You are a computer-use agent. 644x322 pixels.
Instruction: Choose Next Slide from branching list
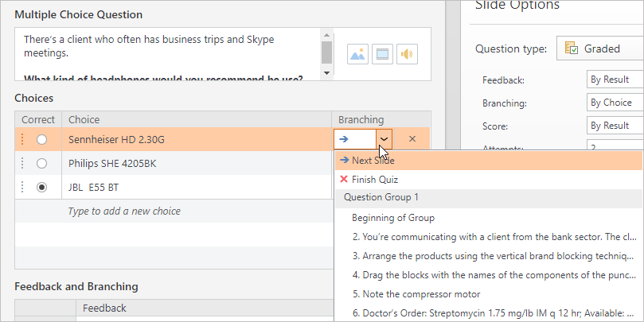tap(373, 161)
